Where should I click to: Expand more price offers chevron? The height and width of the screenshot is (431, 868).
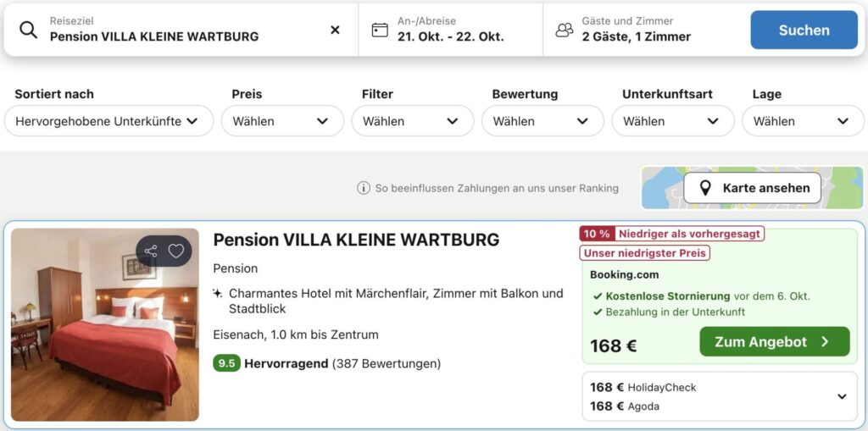coord(842,396)
